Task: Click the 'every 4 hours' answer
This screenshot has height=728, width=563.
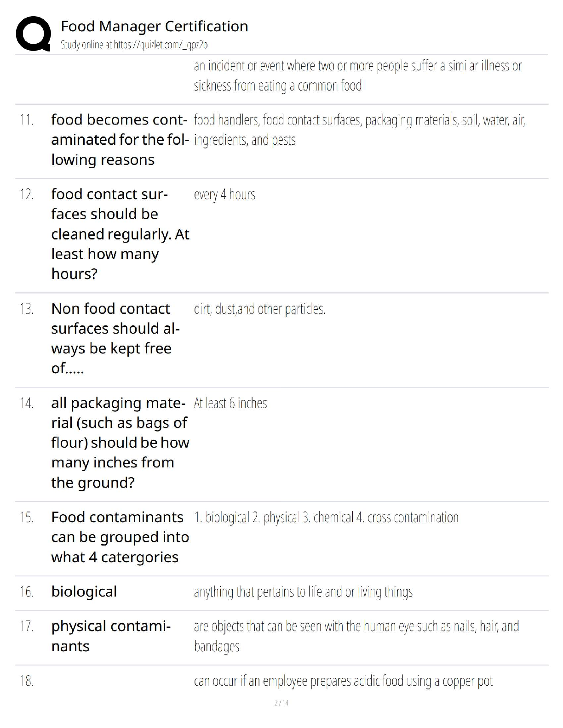Action: click(x=224, y=195)
